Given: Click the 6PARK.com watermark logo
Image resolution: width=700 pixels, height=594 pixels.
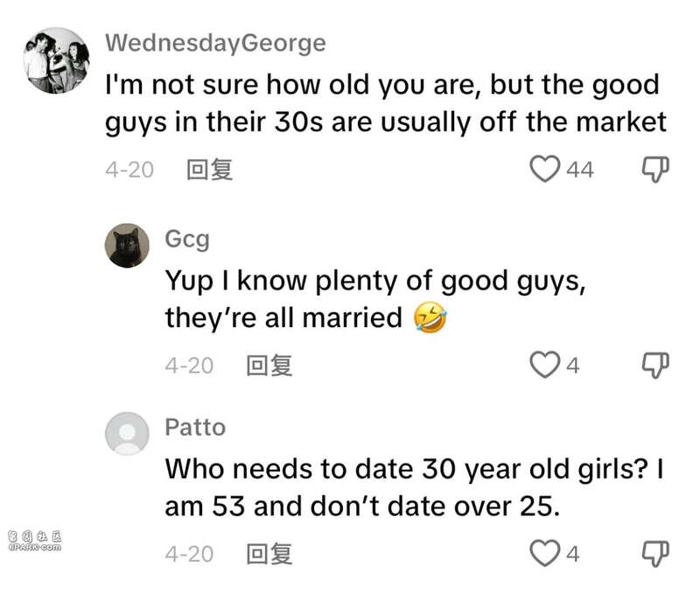Looking at the screenshot, I should pyautogui.click(x=35, y=541).
